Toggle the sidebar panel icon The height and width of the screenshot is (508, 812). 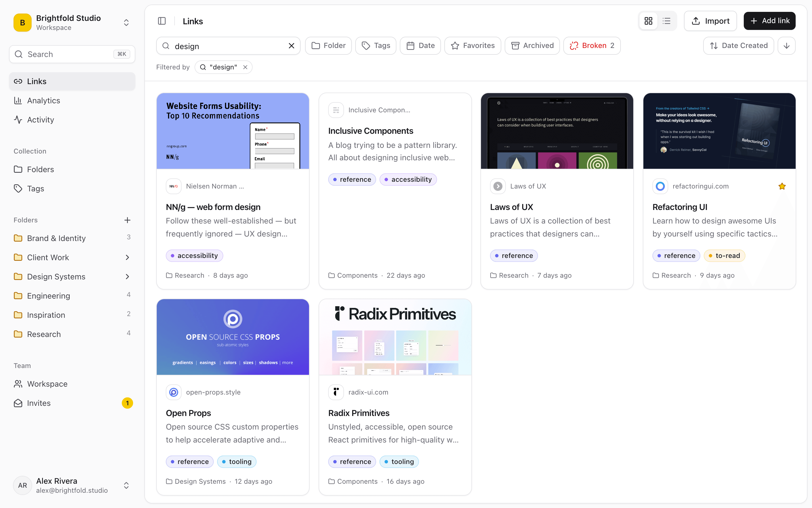pyautogui.click(x=162, y=21)
